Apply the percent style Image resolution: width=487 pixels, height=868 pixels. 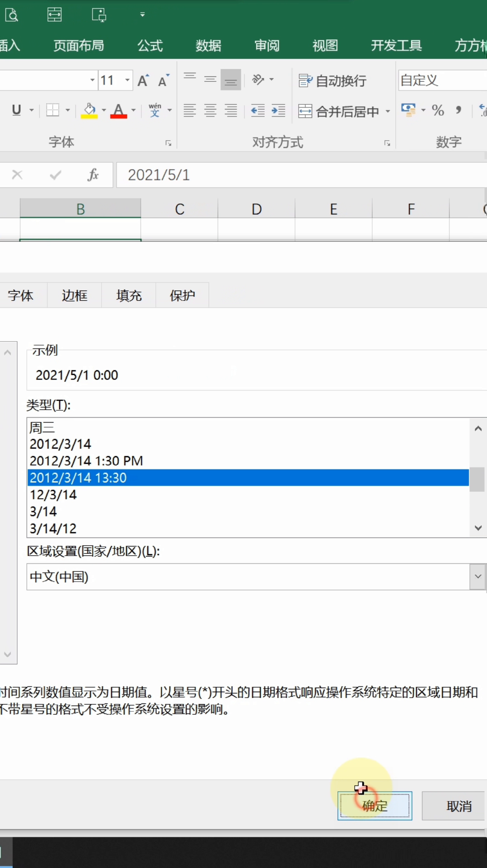click(438, 110)
